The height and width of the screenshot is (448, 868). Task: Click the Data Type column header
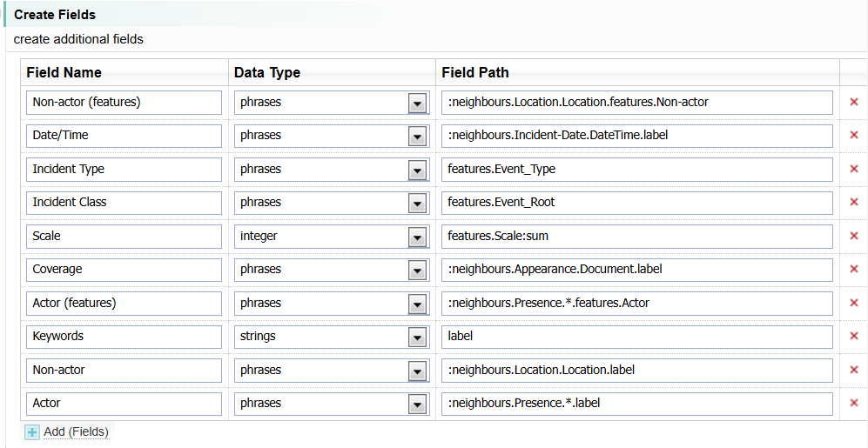tap(267, 72)
